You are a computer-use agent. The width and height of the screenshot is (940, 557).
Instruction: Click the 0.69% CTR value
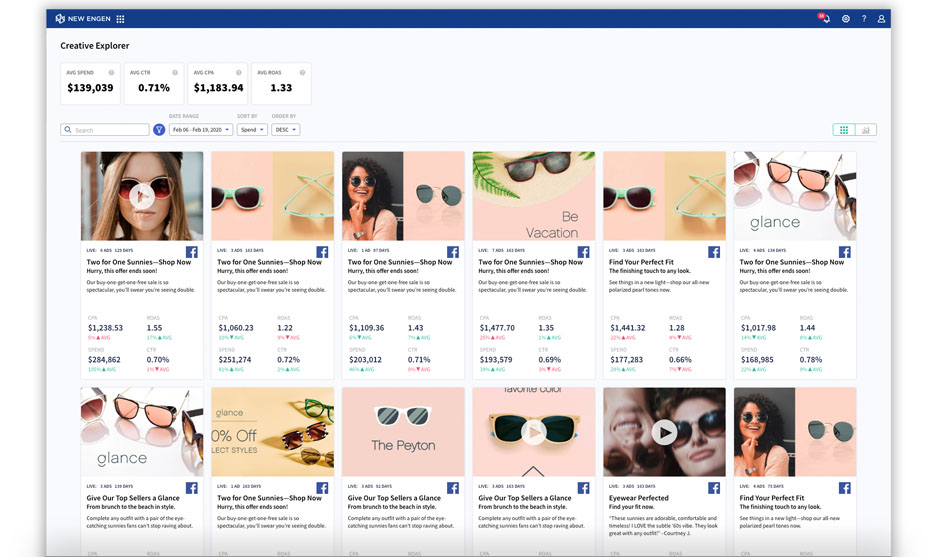pos(550,360)
